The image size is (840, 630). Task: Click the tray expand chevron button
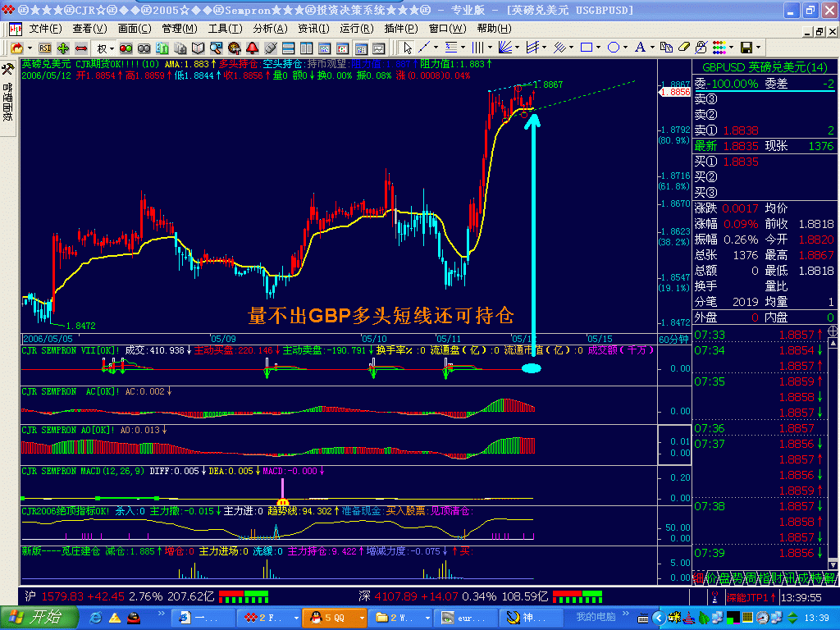tap(659, 618)
